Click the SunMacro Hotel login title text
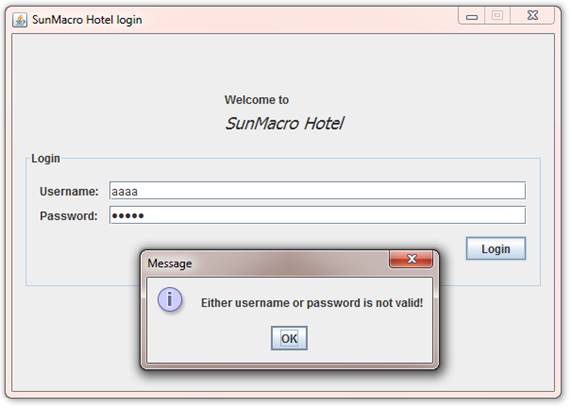This screenshot has width=572, height=408. 87,20
